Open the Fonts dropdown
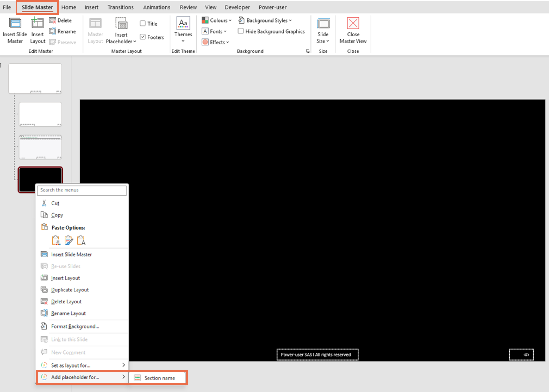Image resolution: width=549 pixels, height=392 pixels. coord(214,31)
